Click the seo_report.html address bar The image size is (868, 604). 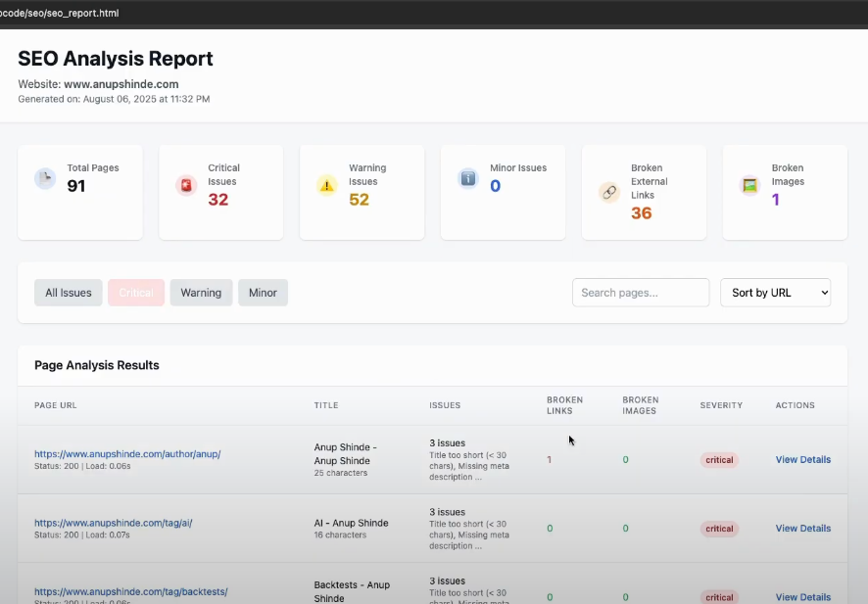pyautogui.click(x=61, y=13)
